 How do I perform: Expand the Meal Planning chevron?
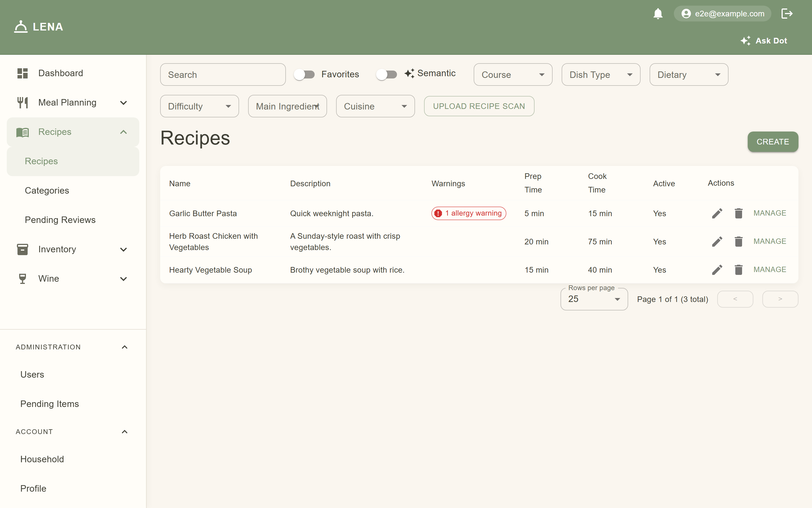(123, 102)
